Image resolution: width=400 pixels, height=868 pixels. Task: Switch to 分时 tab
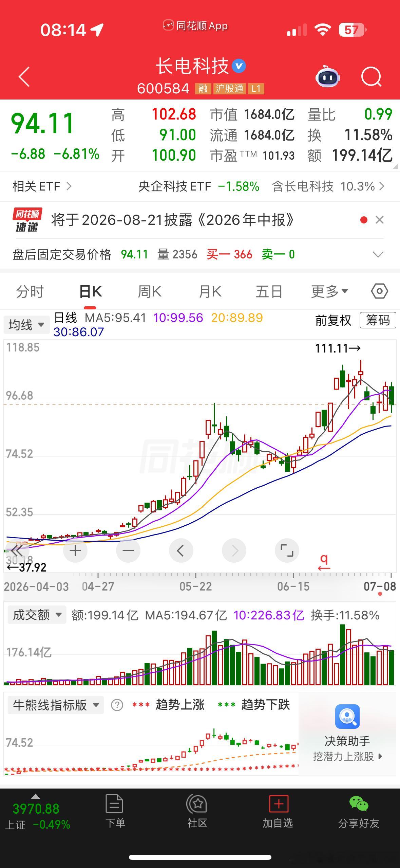(x=30, y=291)
